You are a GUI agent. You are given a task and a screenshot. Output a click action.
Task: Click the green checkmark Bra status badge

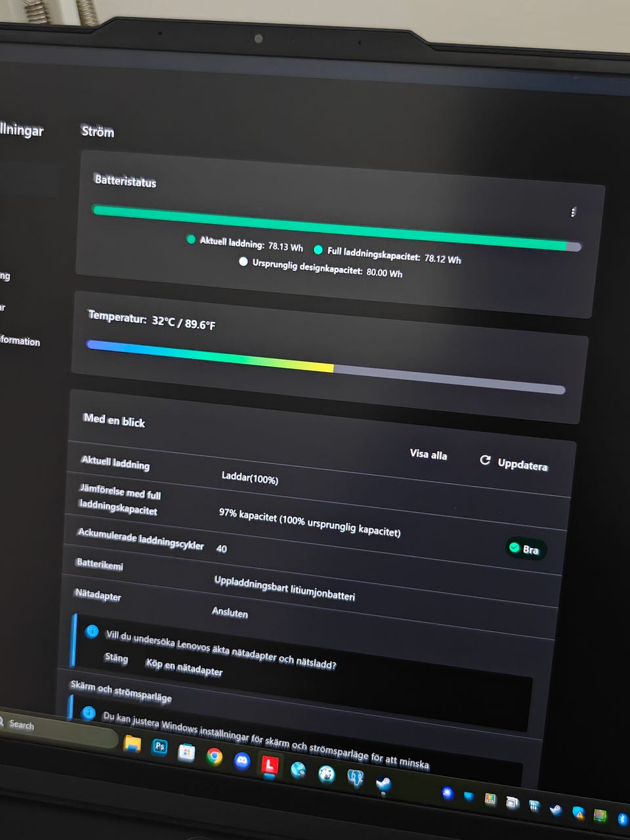(525, 549)
